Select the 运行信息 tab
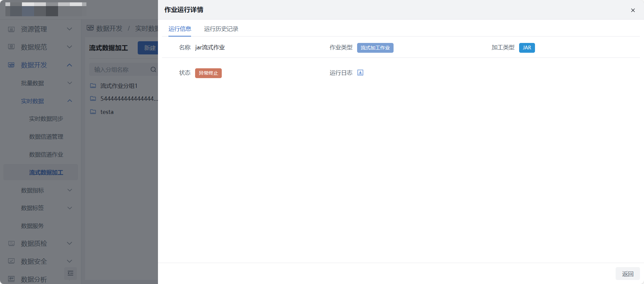This screenshot has height=284, width=644. point(180,29)
